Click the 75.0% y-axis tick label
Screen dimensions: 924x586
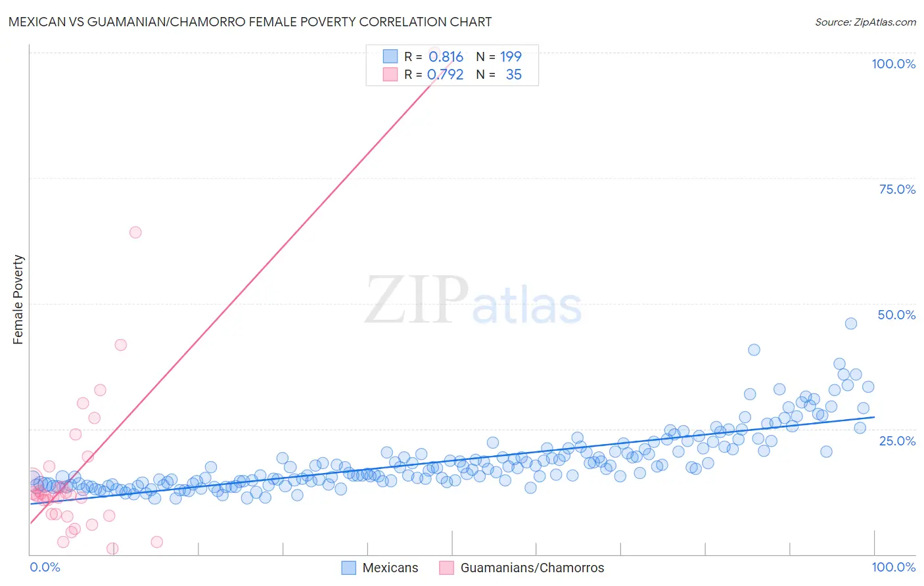pyautogui.click(x=897, y=189)
